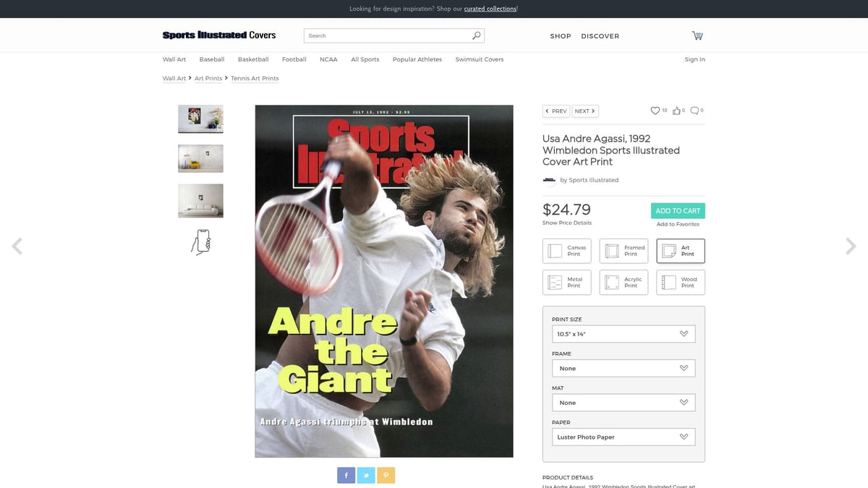Select the Canvas Print option
The width and height of the screenshot is (868, 488).
[566, 250]
